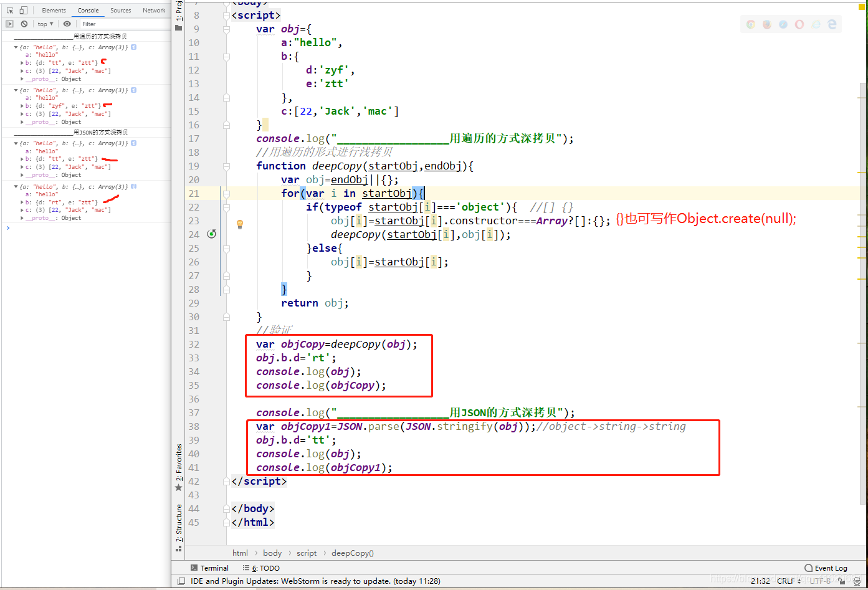Open in Firefox browser icon
Viewport: 868px width, 590px height.
[767, 24]
